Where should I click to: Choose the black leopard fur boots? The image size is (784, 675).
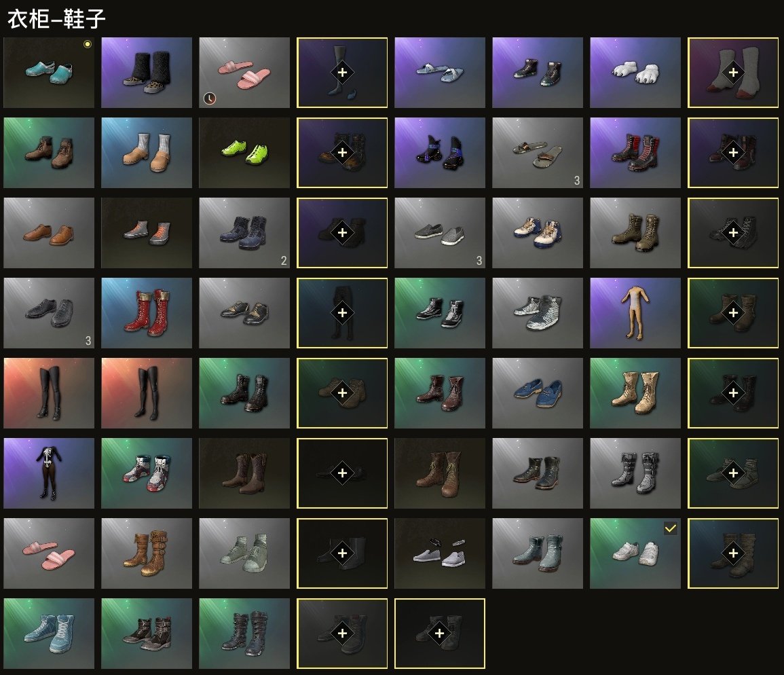coord(147,73)
